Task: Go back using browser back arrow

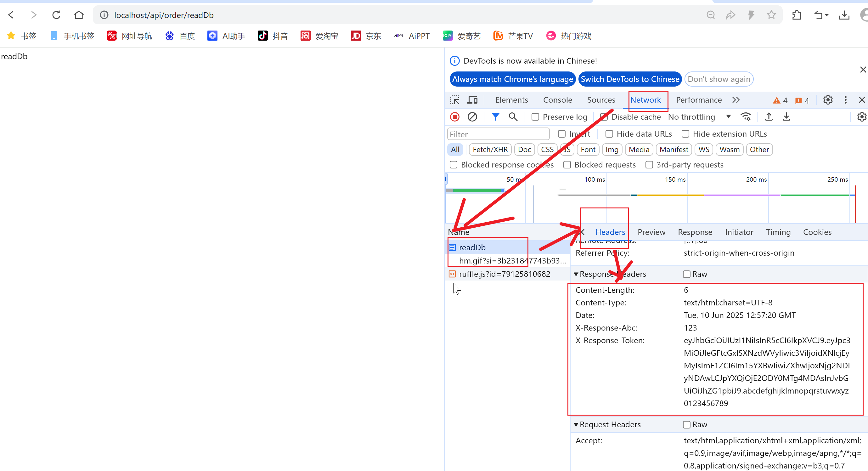Action: coord(11,15)
